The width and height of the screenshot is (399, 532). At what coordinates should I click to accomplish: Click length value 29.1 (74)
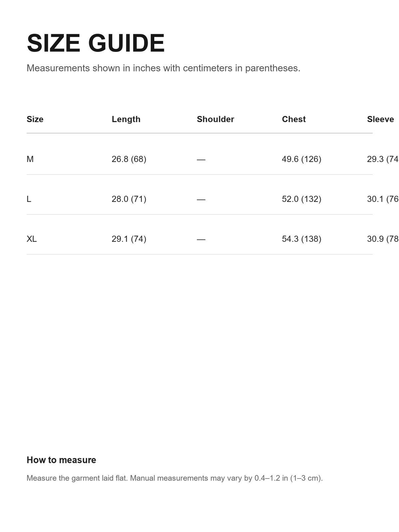coord(129,239)
